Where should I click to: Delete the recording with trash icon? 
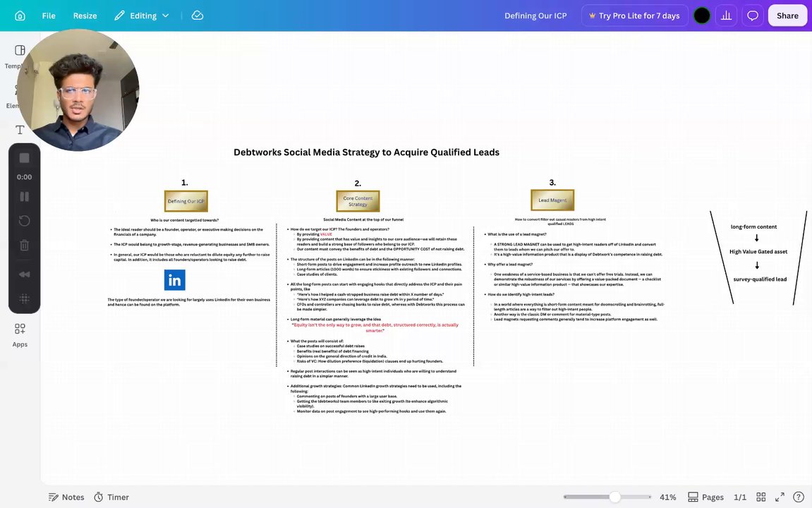tap(25, 245)
